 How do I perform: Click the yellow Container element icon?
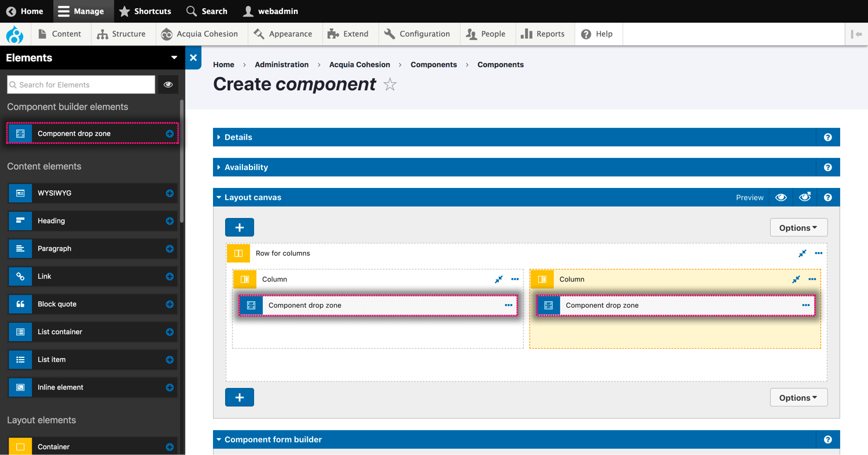20,446
